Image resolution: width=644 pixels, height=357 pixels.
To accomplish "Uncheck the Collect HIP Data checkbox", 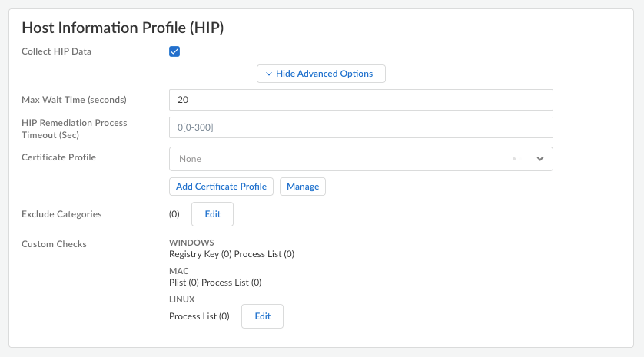I will [x=174, y=51].
